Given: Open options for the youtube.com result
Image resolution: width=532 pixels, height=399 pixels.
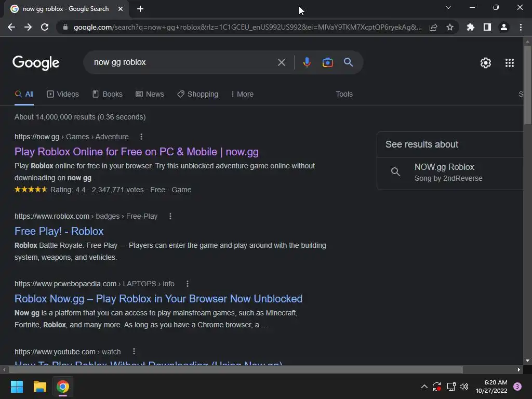Looking at the screenshot, I should [x=134, y=352].
